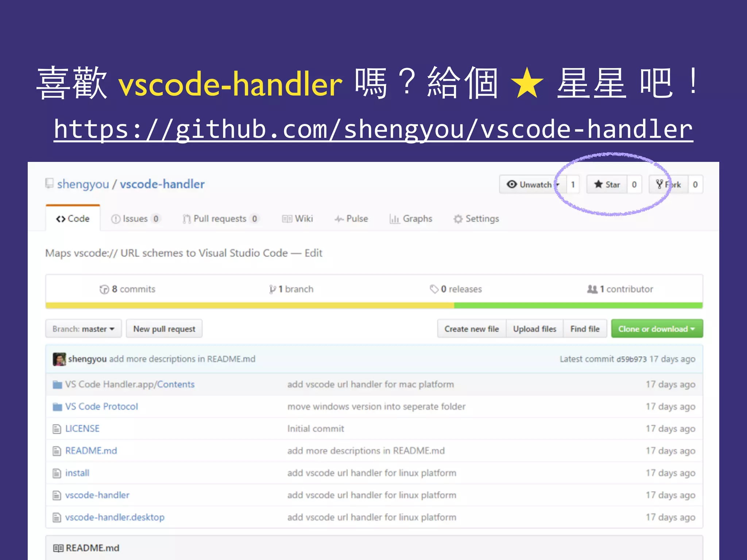
Task: Click the green segment of the language bar
Action: tap(578, 306)
